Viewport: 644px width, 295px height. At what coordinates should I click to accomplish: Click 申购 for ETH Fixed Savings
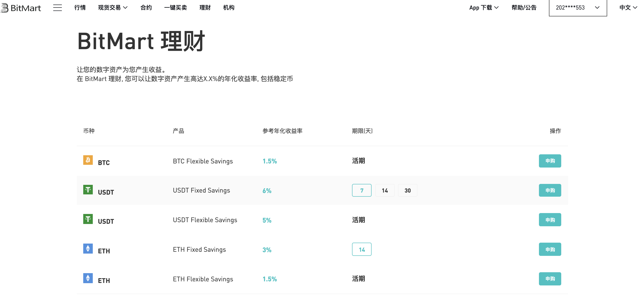550,249
